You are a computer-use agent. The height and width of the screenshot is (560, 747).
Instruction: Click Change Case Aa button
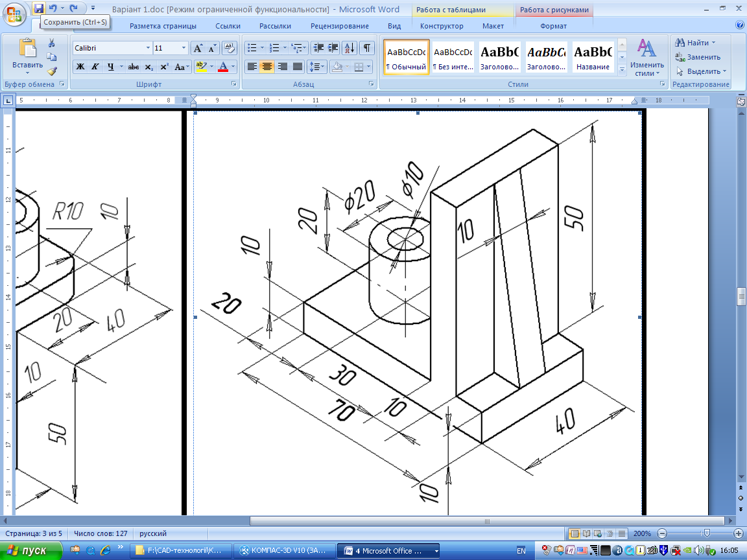tap(181, 67)
